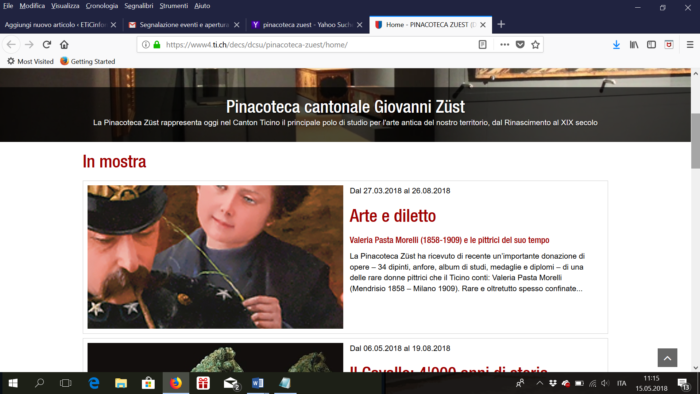Image resolution: width=700 pixels, height=394 pixels.
Task: Show site information icon in address bar
Action: 146,45
